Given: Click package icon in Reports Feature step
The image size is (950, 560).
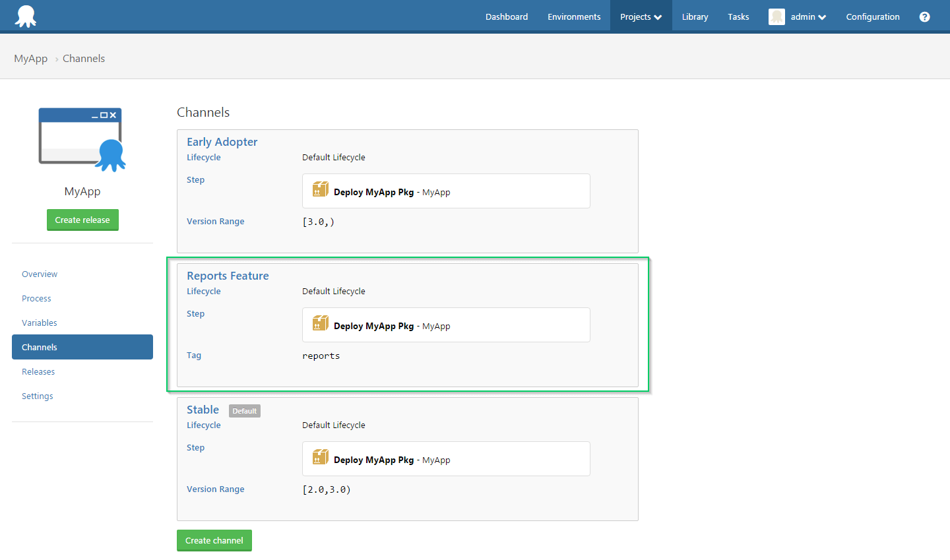Looking at the screenshot, I should [321, 324].
